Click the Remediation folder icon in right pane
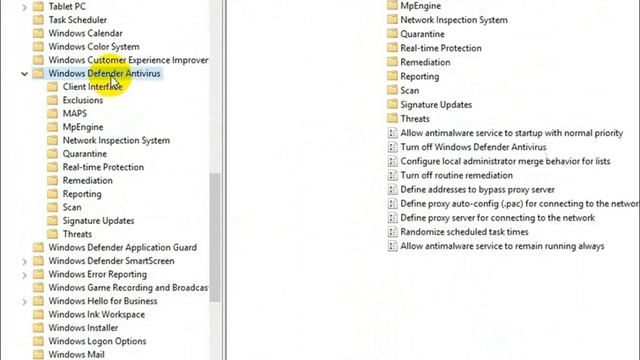Screen dimensions: 640x360 point(392,62)
